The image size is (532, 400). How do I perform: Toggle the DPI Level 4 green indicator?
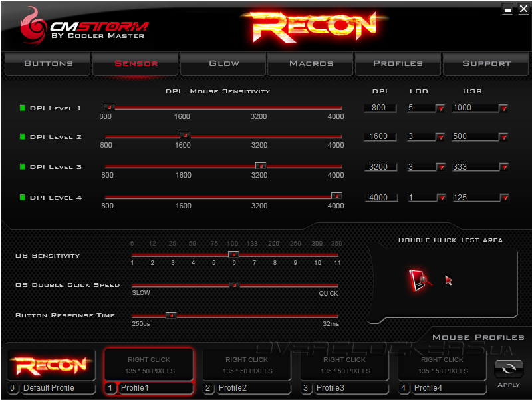click(x=23, y=197)
